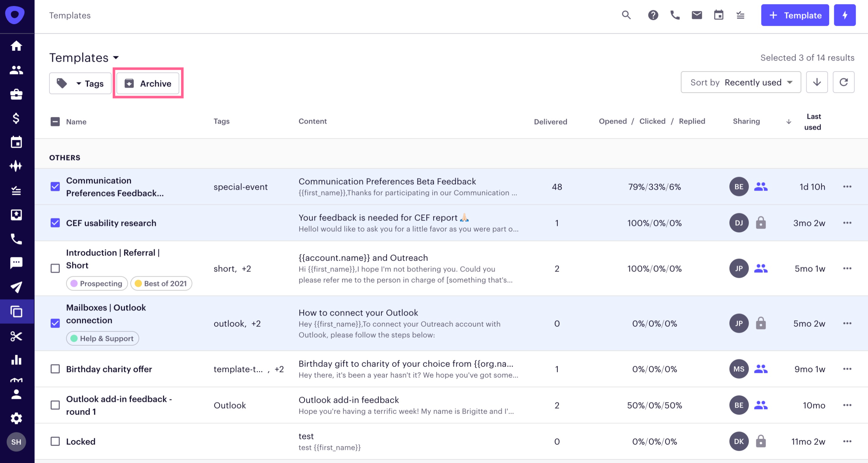The width and height of the screenshot is (868, 463).
Task: Open Snippets scissors icon in sidebar
Action: point(16,336)
